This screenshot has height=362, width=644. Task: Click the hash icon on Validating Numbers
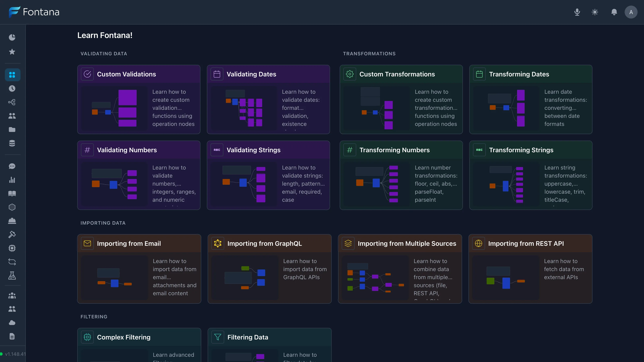pos(87,150)
